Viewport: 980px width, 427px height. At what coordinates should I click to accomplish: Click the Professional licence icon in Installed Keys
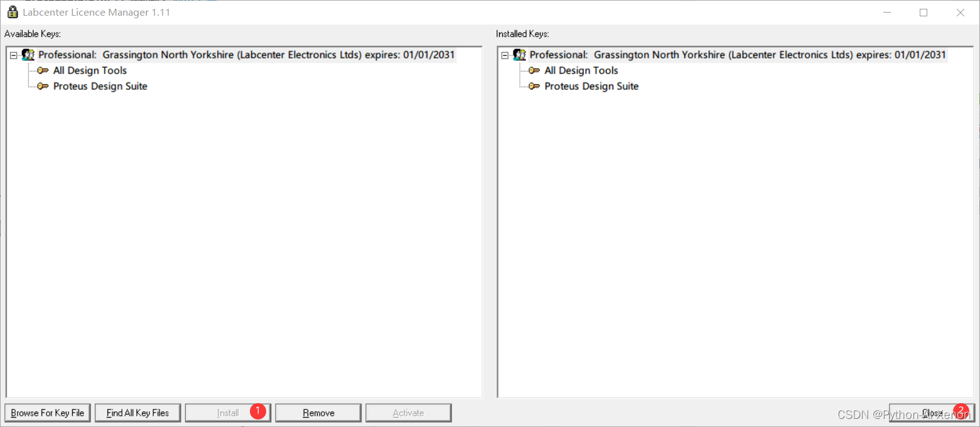pyautogui.click(x=519, y=55)
